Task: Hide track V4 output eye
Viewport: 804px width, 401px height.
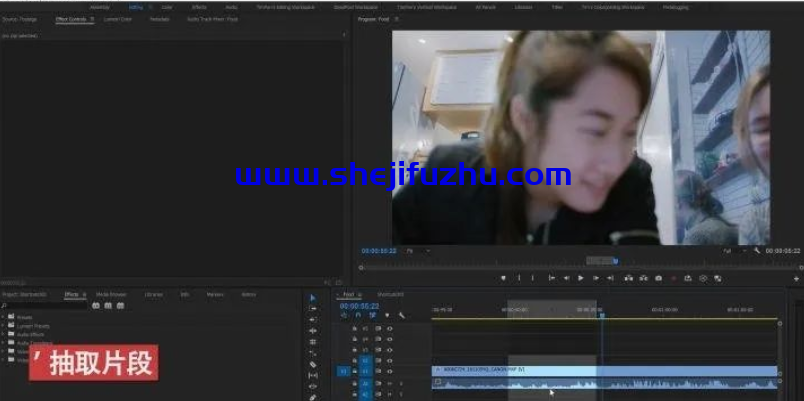Action: [390, 339]
